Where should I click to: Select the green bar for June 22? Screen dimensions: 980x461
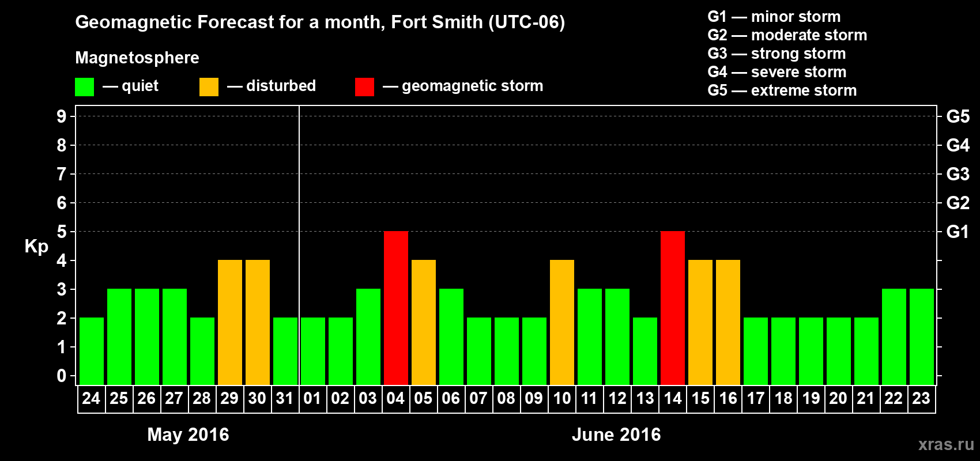tap(894, 337)
